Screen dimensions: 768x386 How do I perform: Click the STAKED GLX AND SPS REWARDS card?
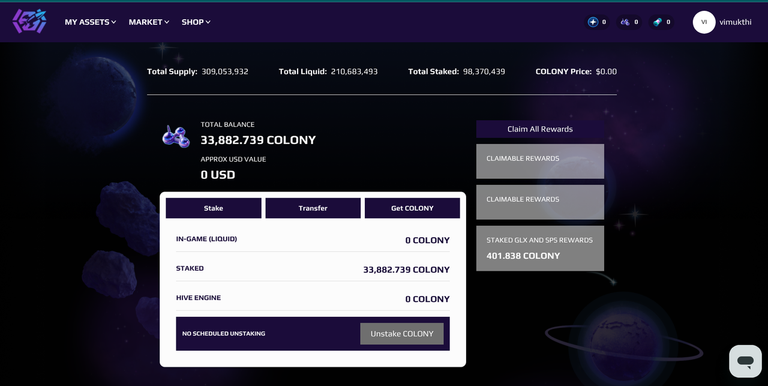[x=540, y=248]
